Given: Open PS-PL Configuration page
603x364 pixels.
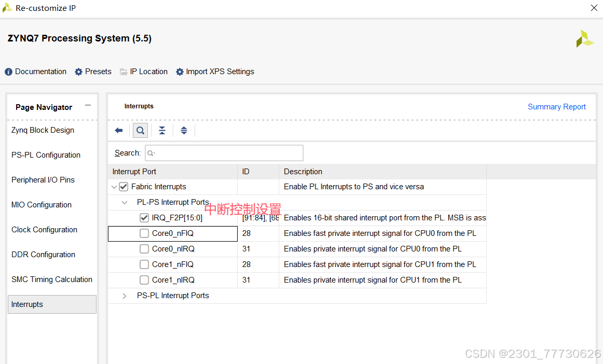Looking at the screenshot, I should coord(46,155).
